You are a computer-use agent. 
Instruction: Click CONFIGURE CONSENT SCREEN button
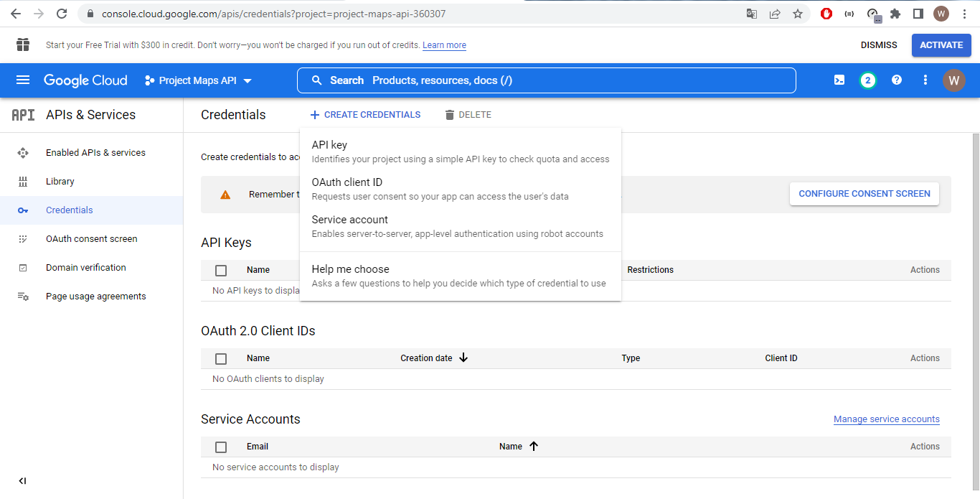[864, 194]
